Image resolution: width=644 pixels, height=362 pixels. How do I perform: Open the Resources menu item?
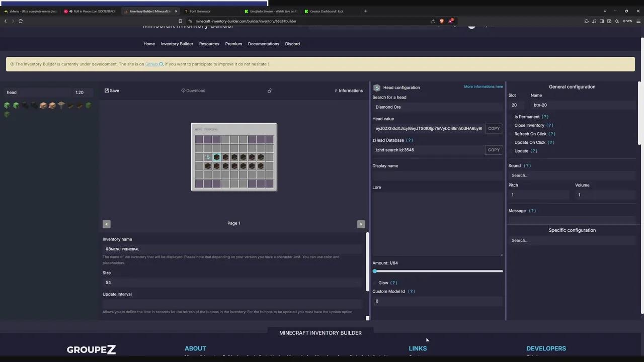209,44
